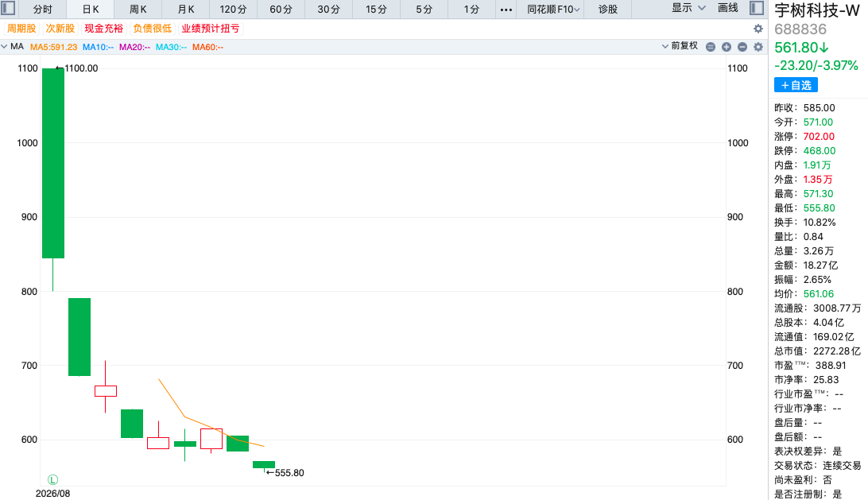Screen dimensions: 868x500
Task: Click the minus circle icon next to the gear
Action: 742,47
